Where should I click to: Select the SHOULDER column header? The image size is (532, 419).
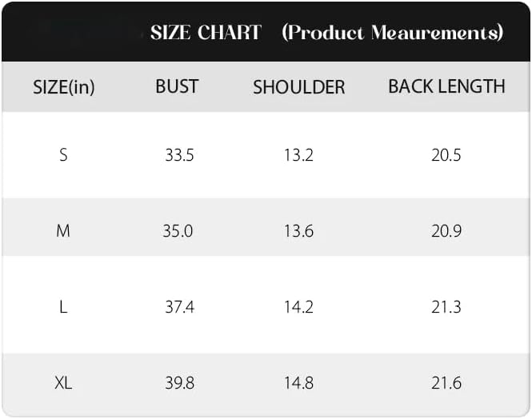[x=299, y=87]
